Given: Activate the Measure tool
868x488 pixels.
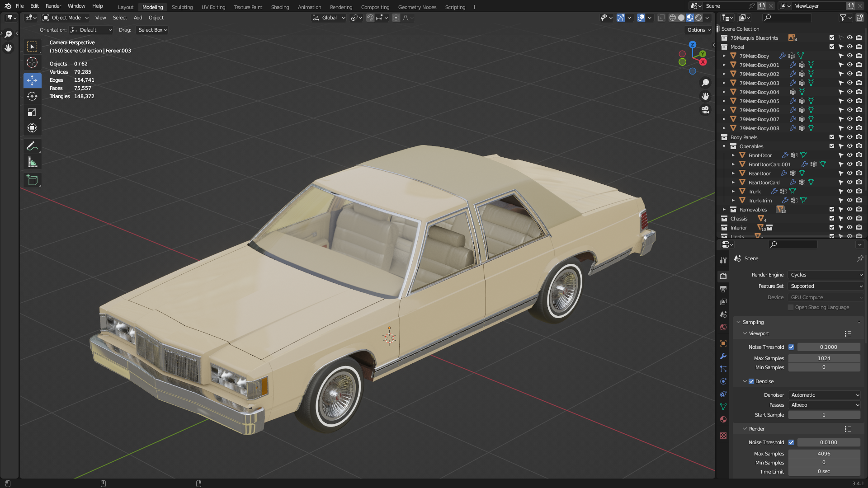Looking at the screenshot, I should tap(32, 162).
